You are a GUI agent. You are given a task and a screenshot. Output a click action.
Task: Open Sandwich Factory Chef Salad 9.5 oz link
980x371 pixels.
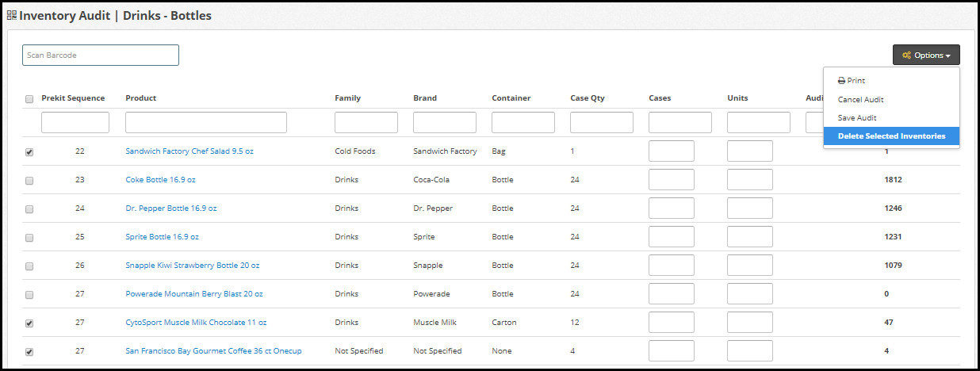click(x=189, y=151)
